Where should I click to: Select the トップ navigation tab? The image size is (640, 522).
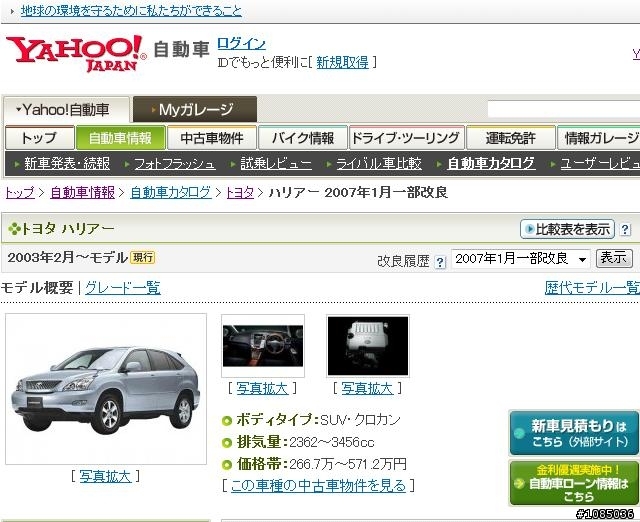[x=40, y=138]
